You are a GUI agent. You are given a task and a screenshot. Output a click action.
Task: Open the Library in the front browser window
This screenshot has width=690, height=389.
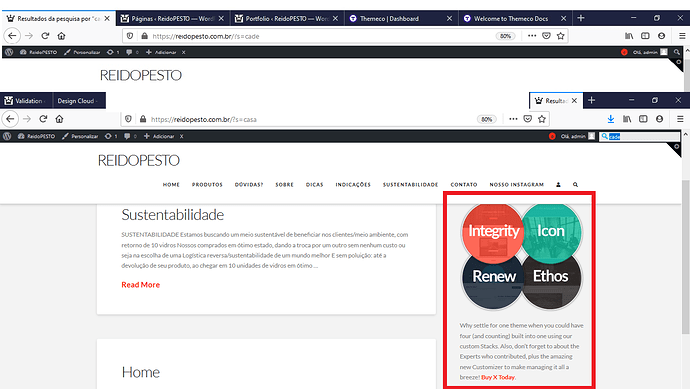[627, 119]
